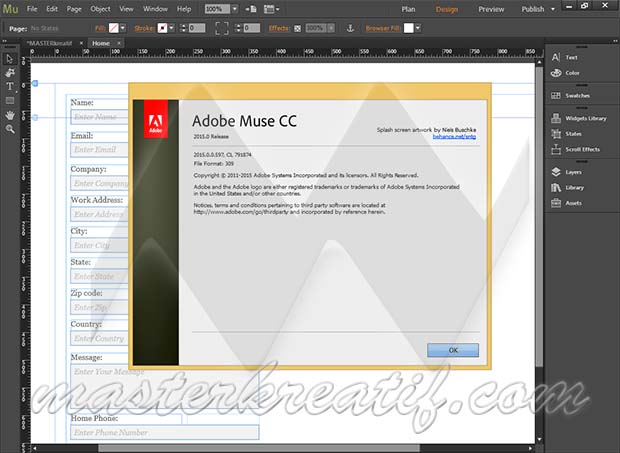Switch to Preview mode

pyautogui.click(x=491, y=9)
